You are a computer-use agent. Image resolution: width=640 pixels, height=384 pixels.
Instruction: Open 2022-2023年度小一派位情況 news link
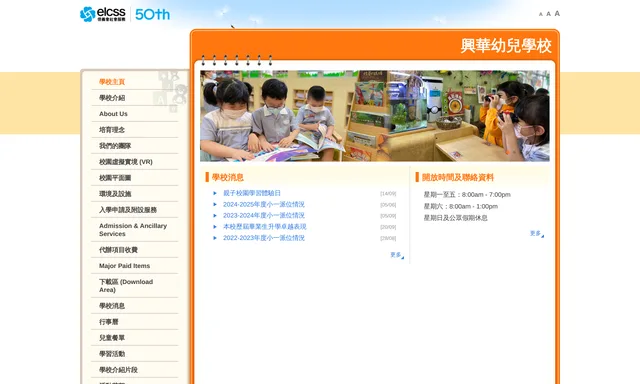click(264, 238)
